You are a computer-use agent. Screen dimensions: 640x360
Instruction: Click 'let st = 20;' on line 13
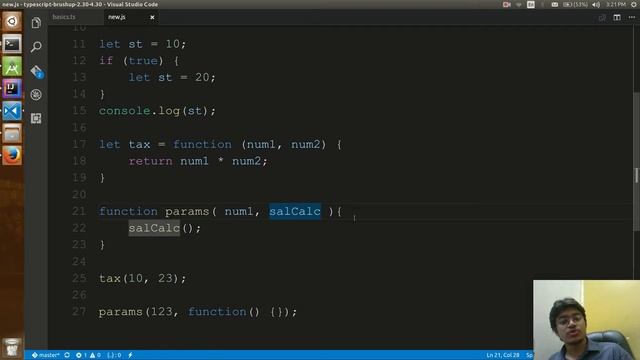coord(172,77)
